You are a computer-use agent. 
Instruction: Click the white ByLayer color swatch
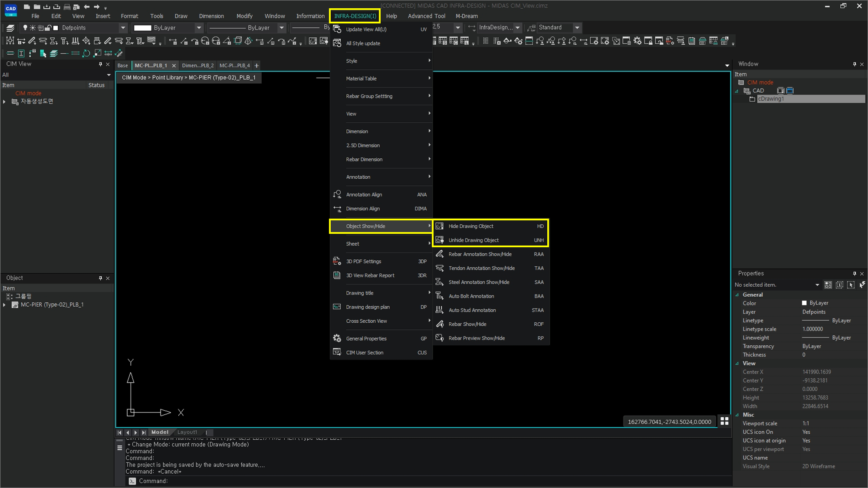142,28
